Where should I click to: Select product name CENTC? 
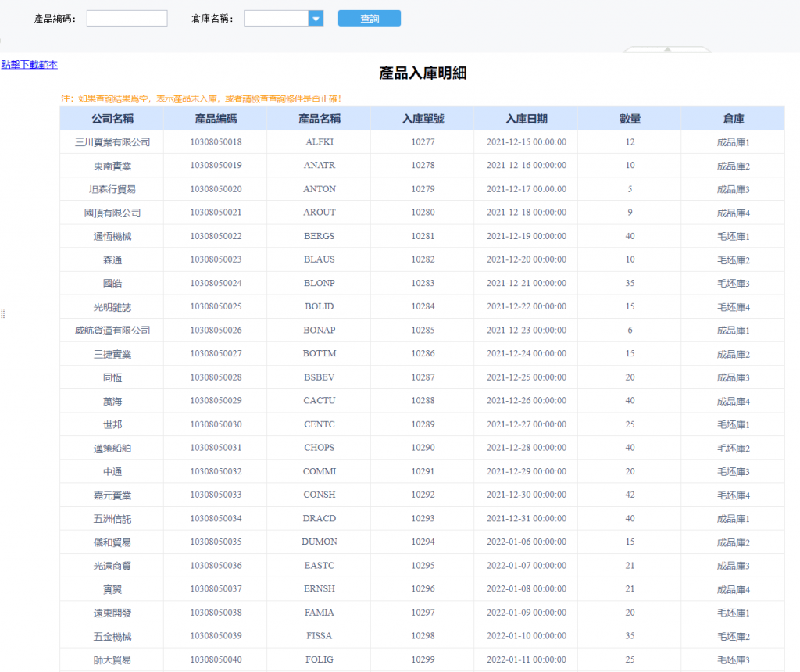point(320,424)
